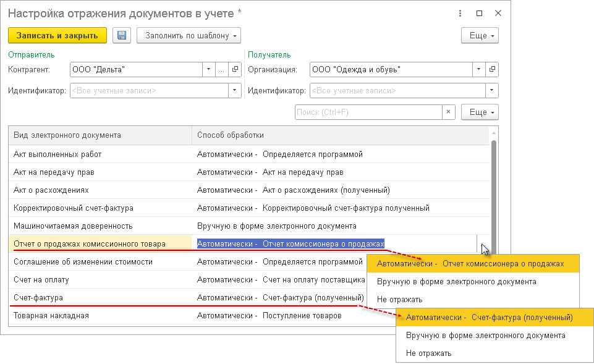Maximize the settings window

(x=479, y=13)
